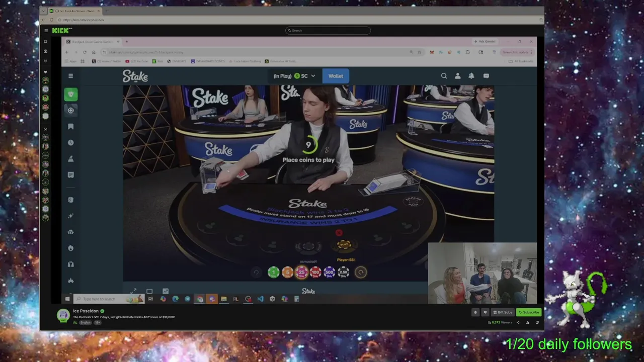Open the OVERLAYS bookmark
The image size is (644, 362).
click(176, 61)
